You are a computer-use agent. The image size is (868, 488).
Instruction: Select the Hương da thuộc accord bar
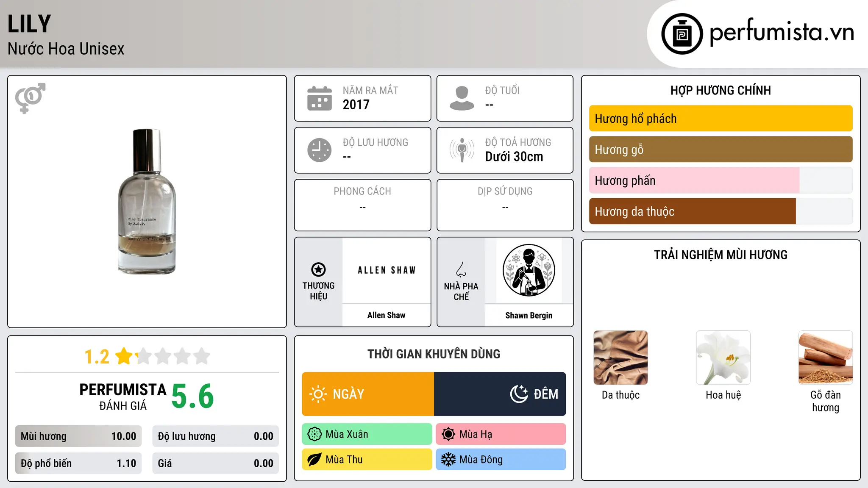pos(721,211)
